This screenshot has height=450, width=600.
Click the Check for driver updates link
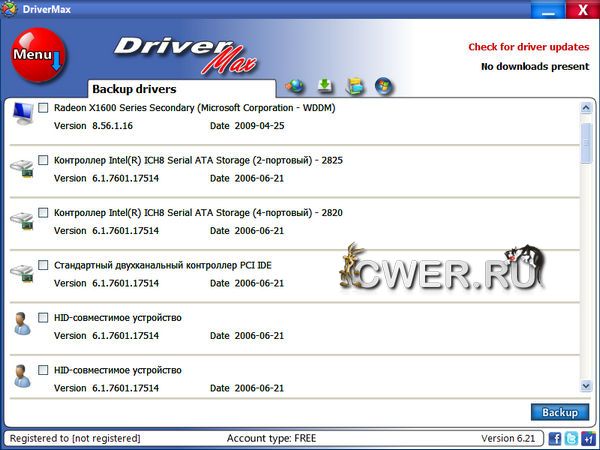[528, 47]
